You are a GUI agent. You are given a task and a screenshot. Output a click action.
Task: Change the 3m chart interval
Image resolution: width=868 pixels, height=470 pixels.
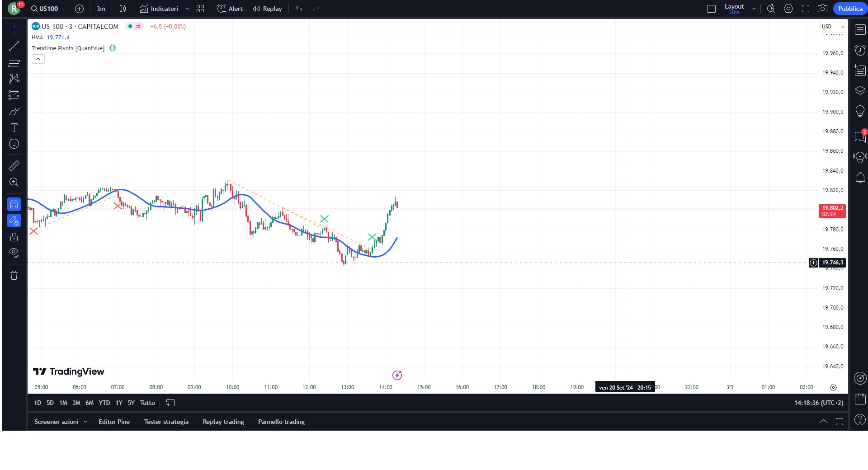tap(101, 9)
